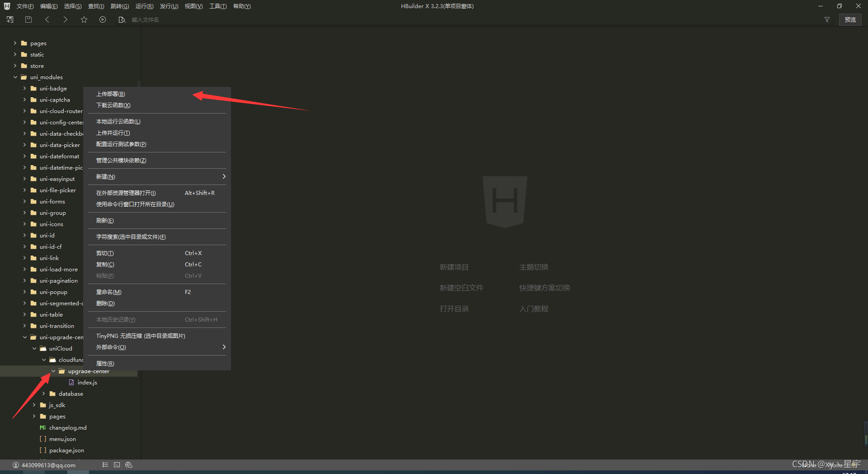Click the uniCloud console icon in status bar
This screenshot has width=868, height=474.
click(x=129, y=465)
